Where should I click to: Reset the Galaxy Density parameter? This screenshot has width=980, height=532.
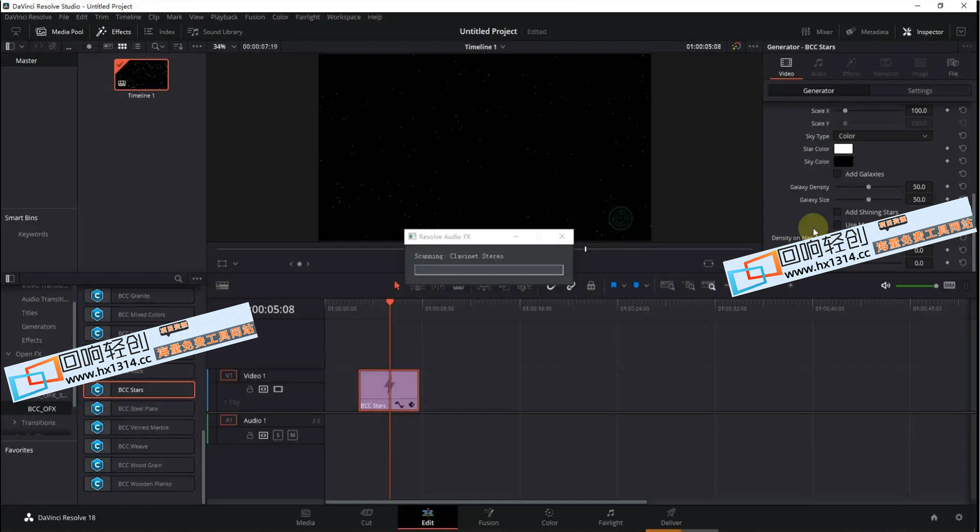tap(962, 186)
